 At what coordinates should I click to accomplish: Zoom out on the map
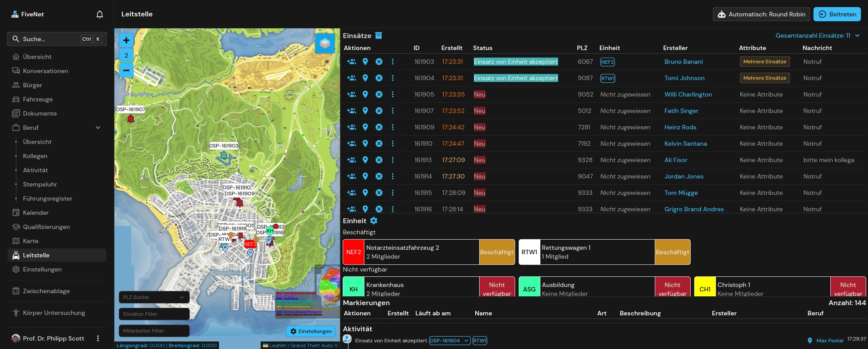click(126, 70)
